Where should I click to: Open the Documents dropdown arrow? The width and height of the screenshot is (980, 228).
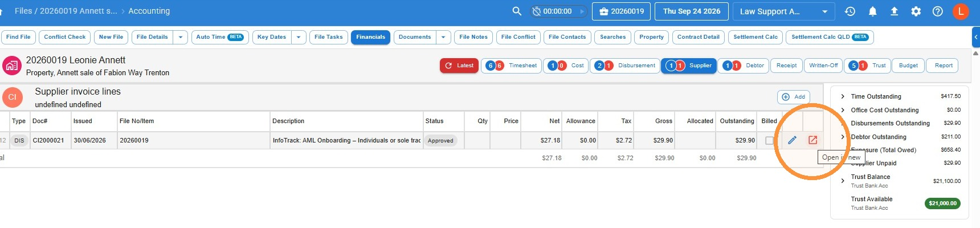[443, 37]
